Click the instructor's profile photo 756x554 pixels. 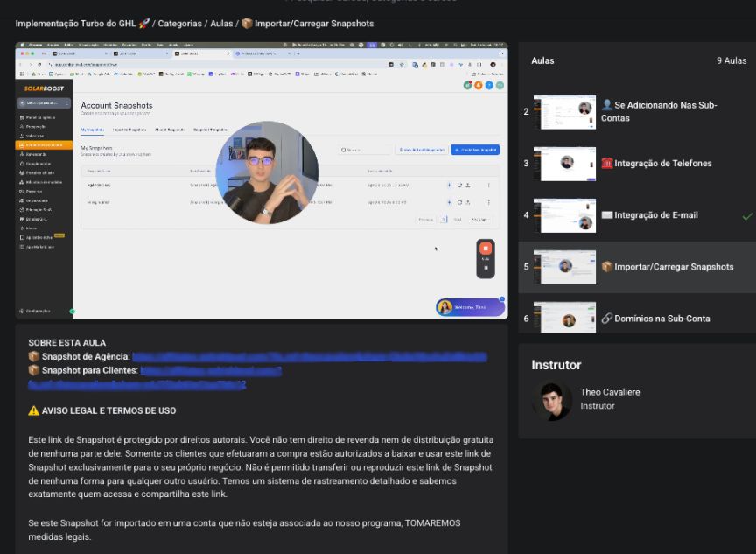(x=552, y=401)
